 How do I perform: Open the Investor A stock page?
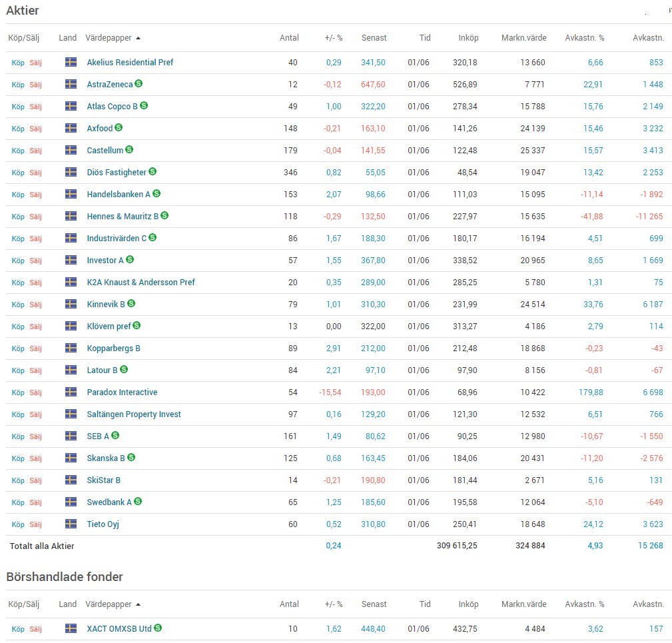[x=105, y=261]
